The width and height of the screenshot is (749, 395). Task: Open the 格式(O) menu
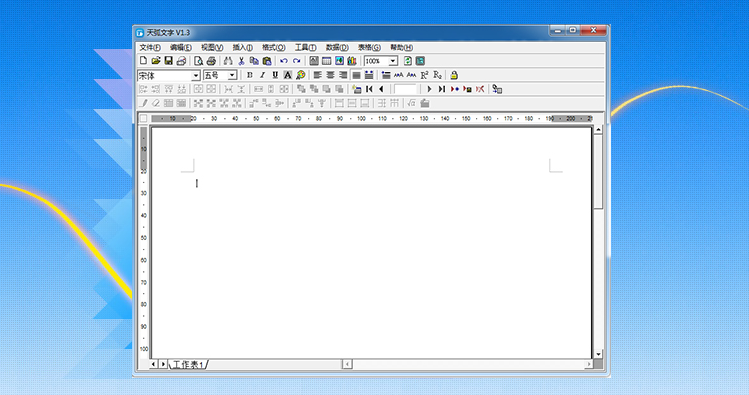tap(273, 47)
